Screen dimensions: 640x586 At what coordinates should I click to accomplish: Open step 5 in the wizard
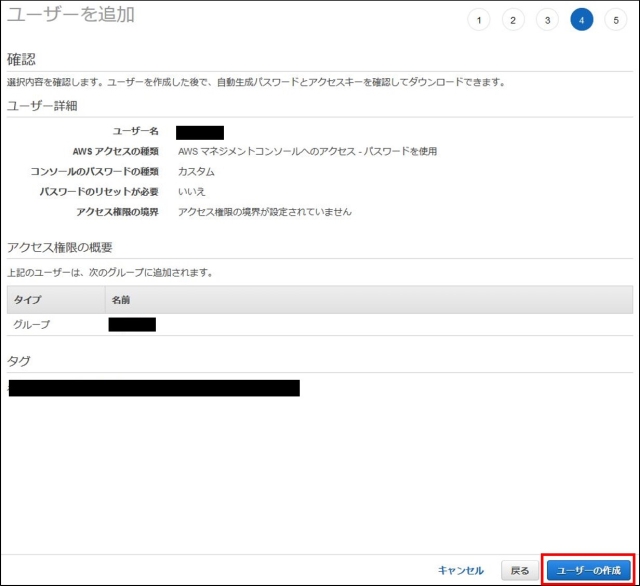615,20
